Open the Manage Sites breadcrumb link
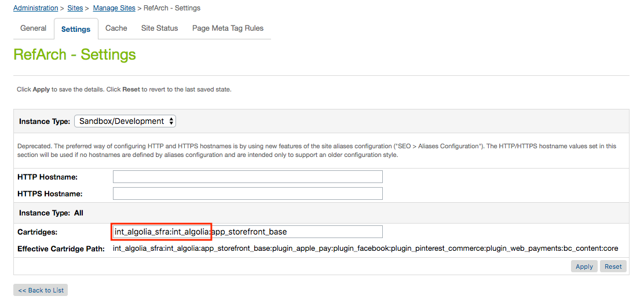 (114, 8)
